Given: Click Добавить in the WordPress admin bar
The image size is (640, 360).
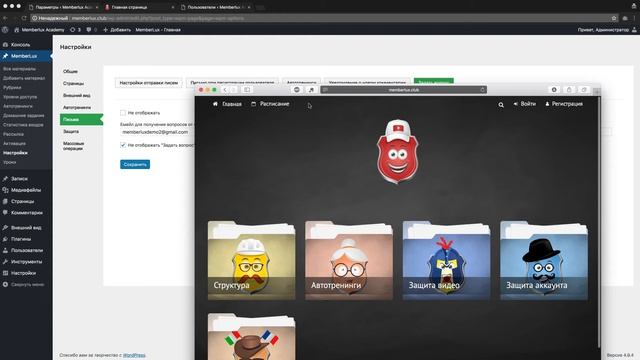Looking at the screenshot, I should 117,30.
